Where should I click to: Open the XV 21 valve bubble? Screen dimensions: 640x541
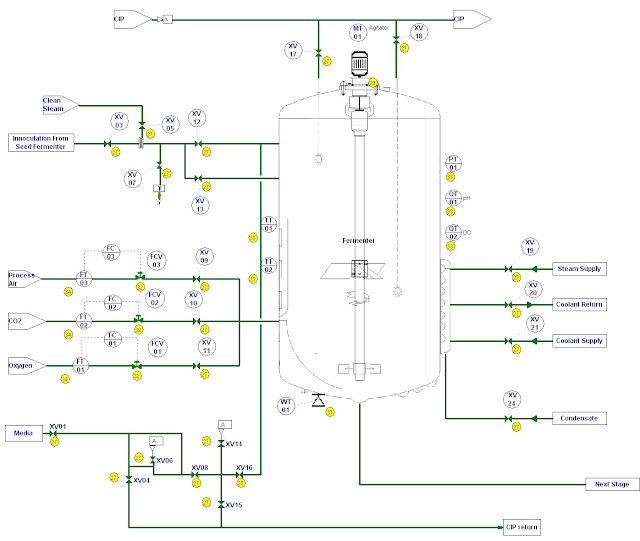[535, 323]
